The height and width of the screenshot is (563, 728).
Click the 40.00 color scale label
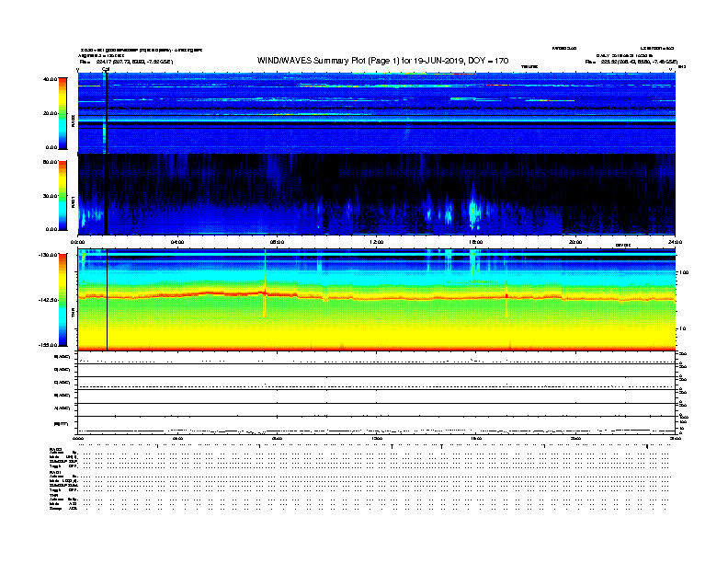click(50, 79)
